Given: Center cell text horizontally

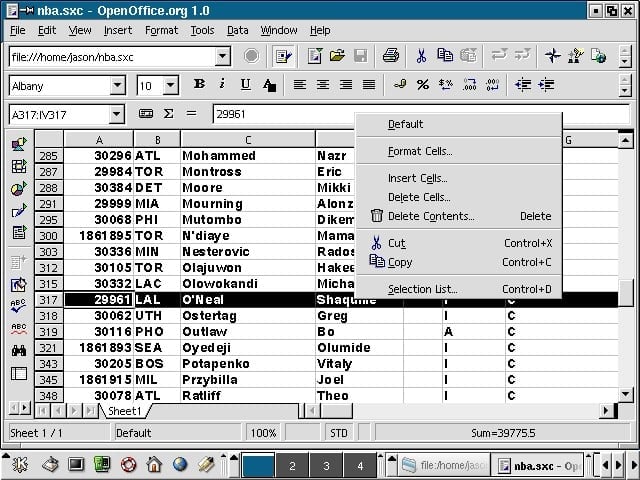Looking at the screenshot, I should [323, 85].
